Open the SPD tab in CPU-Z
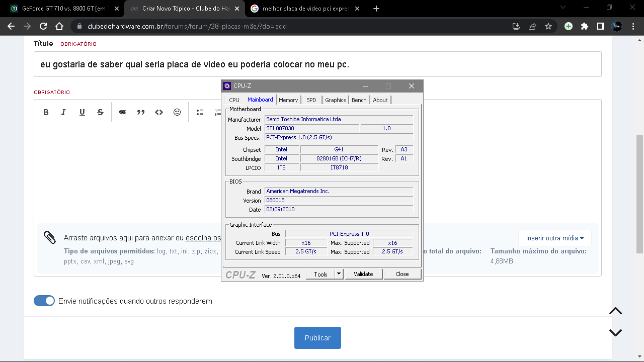Screen dimensions: 644x362 point(311,100)
